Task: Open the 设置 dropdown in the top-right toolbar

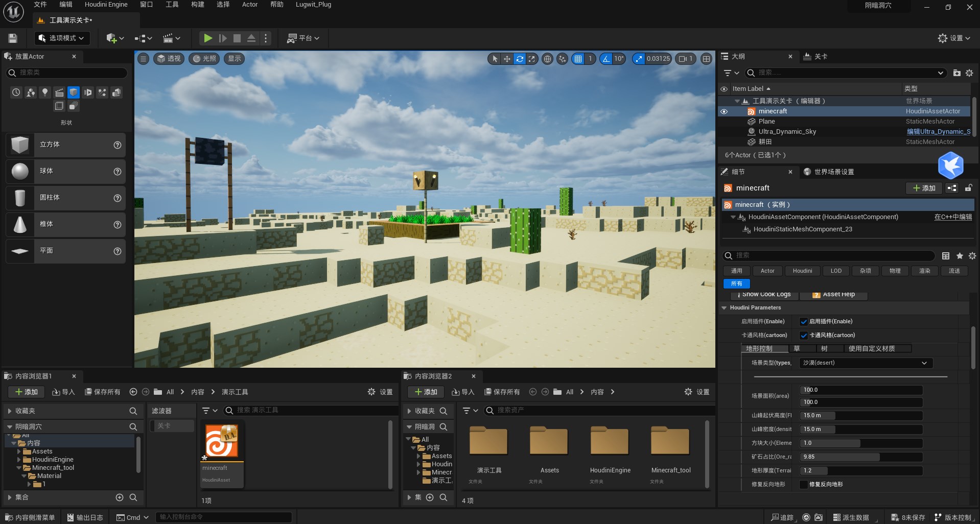Action: pos(954,38)
